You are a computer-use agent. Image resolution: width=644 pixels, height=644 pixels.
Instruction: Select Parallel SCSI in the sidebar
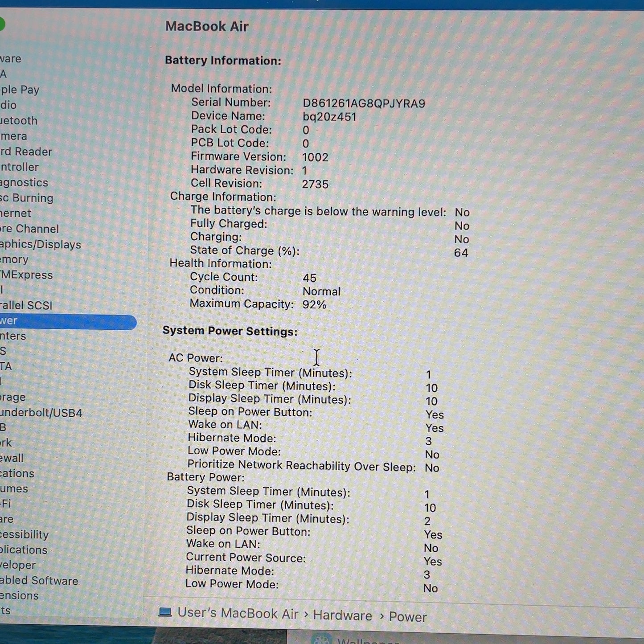click(x=26, y=305)
